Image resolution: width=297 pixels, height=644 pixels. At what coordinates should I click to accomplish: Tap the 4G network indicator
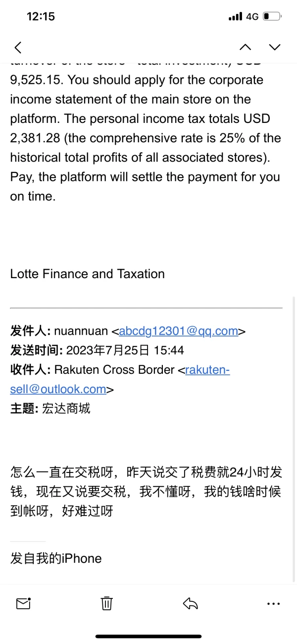click(x=252, y=16)
